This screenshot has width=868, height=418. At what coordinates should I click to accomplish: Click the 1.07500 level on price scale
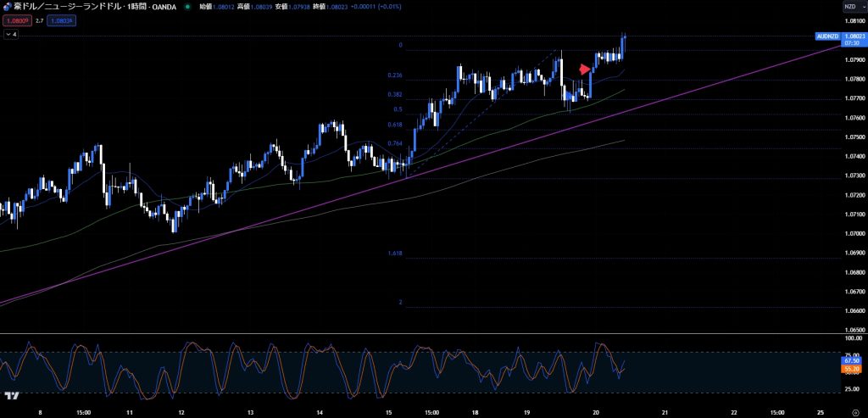point(853,137)
